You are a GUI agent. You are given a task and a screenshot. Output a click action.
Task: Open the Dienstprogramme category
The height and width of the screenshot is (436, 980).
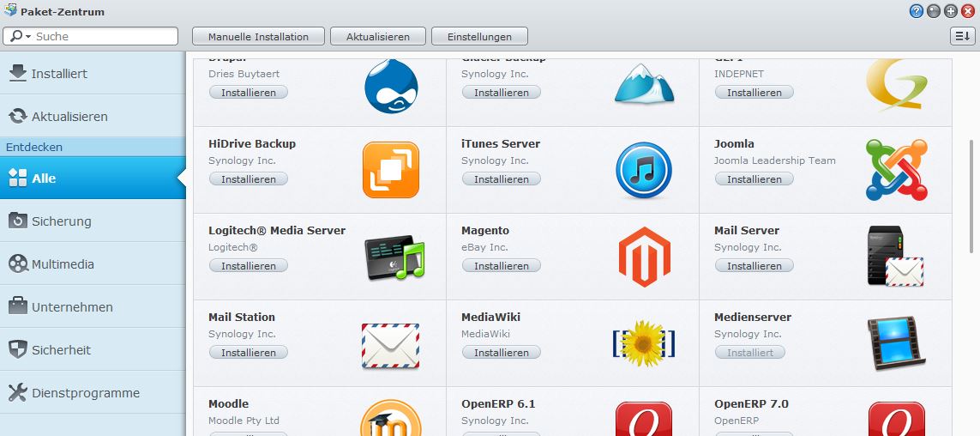point(93,393)
